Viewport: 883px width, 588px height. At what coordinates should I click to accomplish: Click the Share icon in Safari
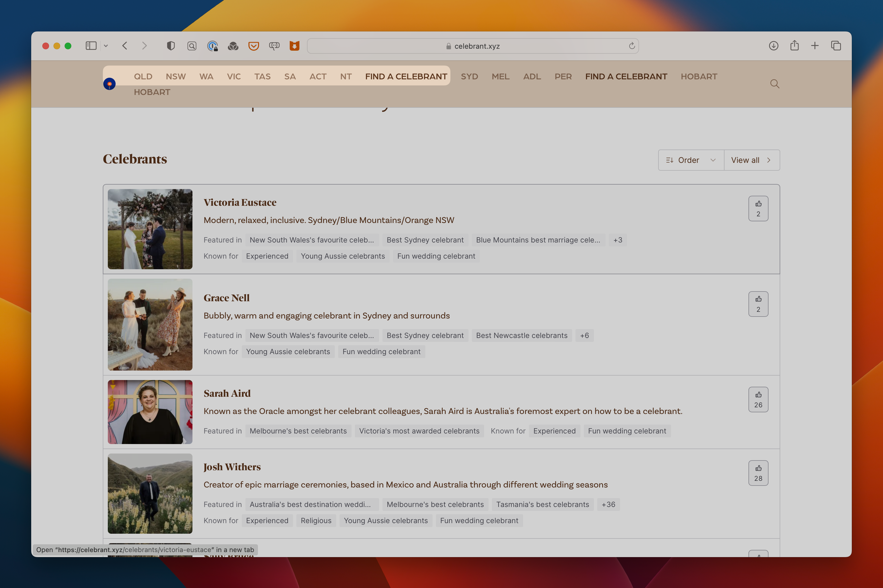[794, 45]
